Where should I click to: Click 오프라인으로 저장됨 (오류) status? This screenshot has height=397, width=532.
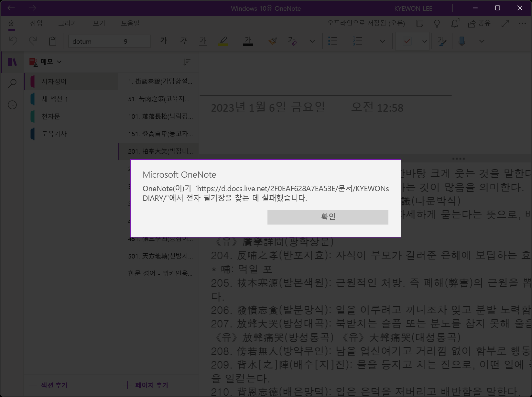[366, 23]
